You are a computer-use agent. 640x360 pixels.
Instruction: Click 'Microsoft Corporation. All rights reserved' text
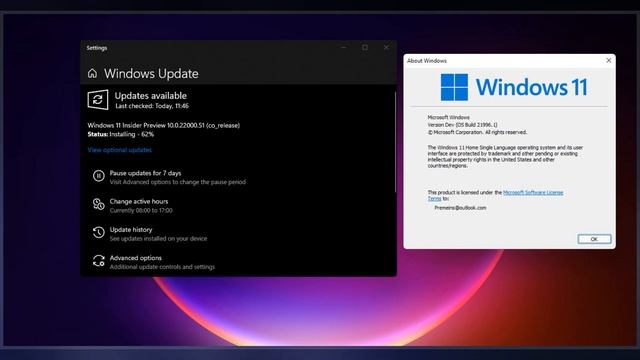(x=477, y=132)
